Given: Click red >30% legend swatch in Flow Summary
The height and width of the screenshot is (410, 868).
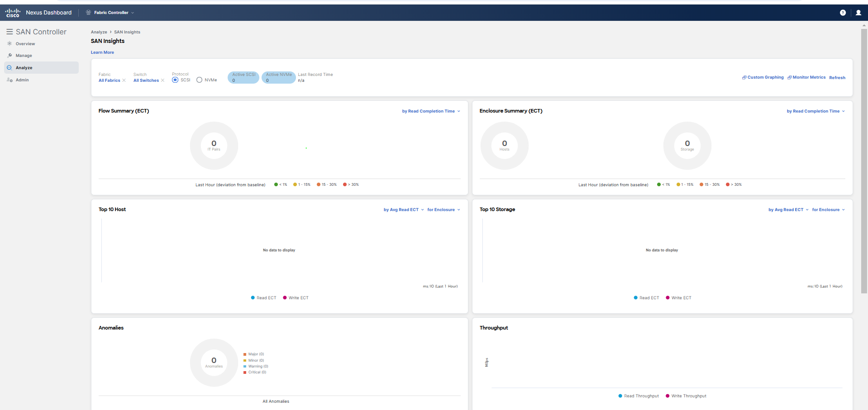Looking at the screenshot, I should [345, 184].
